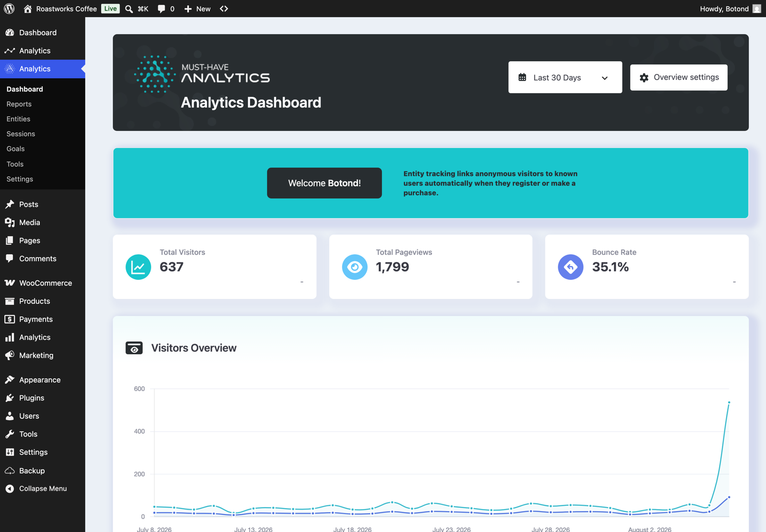Click the Total Visitors chart icon
The height and width of the screenshot is (532, 766).
pos(138,267)
